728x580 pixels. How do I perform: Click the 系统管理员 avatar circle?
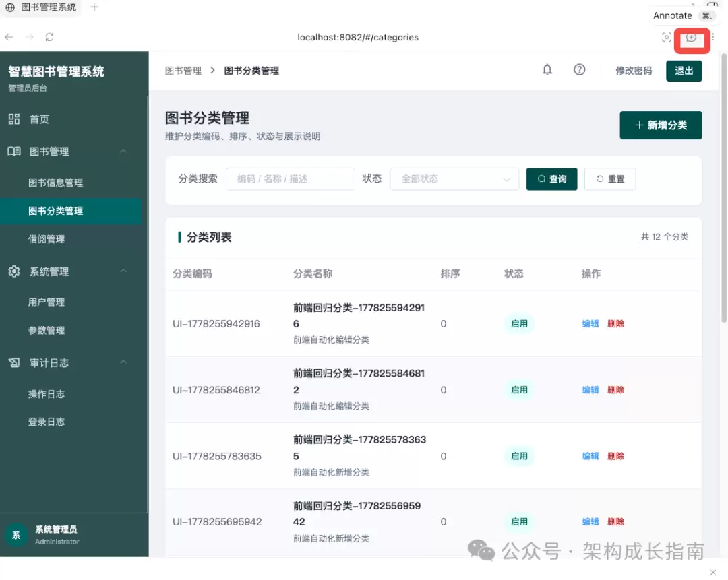coord(16,535)
